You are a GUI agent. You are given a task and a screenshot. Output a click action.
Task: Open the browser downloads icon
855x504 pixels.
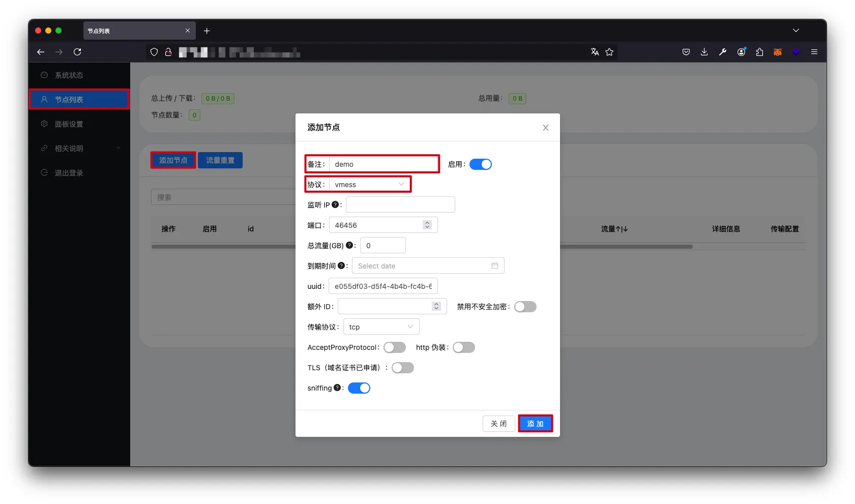coord(704,52)
